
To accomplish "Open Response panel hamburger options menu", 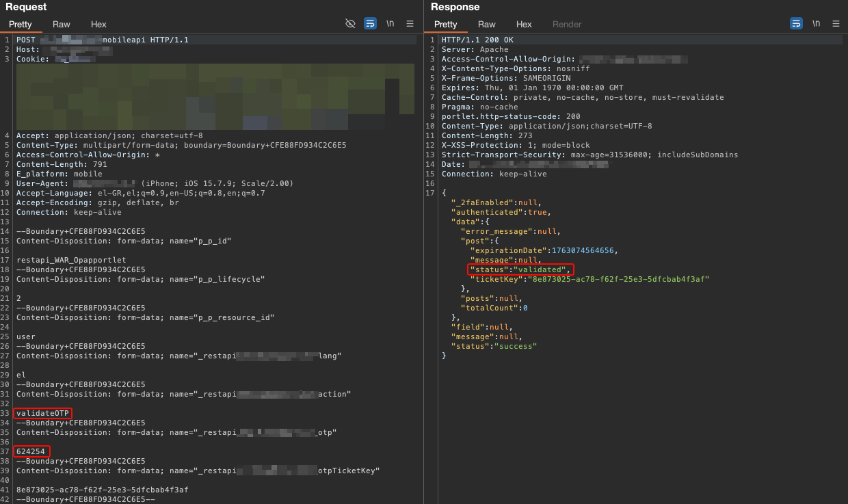I will 836,23.
